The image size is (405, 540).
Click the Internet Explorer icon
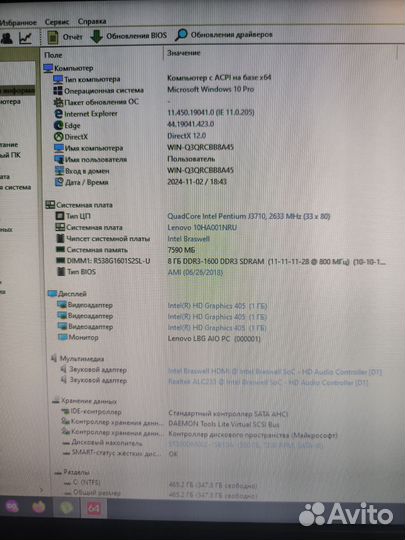(x=59, y=114)
